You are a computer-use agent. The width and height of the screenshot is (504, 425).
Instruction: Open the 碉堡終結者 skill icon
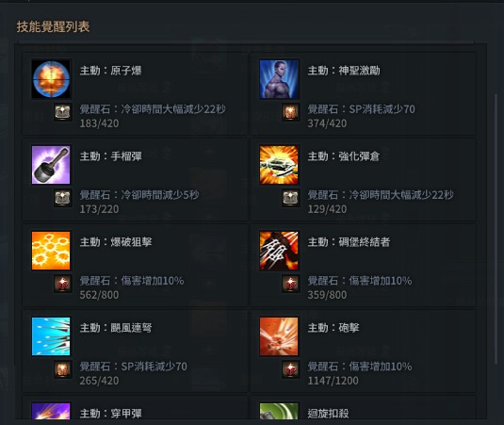[279, 251]
